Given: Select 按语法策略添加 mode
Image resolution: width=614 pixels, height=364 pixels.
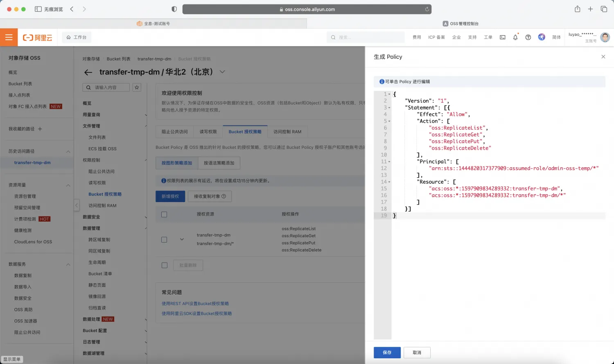Looking at the screenshot, I should click(219, 163).
